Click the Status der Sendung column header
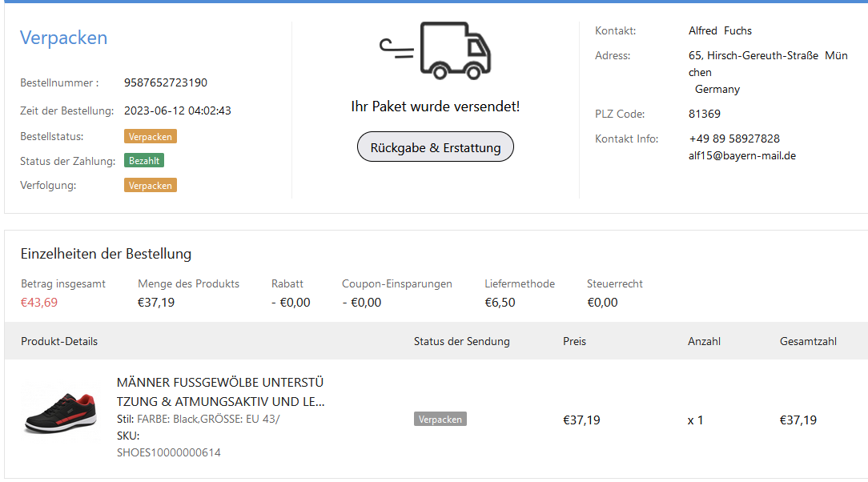868x482 pixels. (461, 341)
